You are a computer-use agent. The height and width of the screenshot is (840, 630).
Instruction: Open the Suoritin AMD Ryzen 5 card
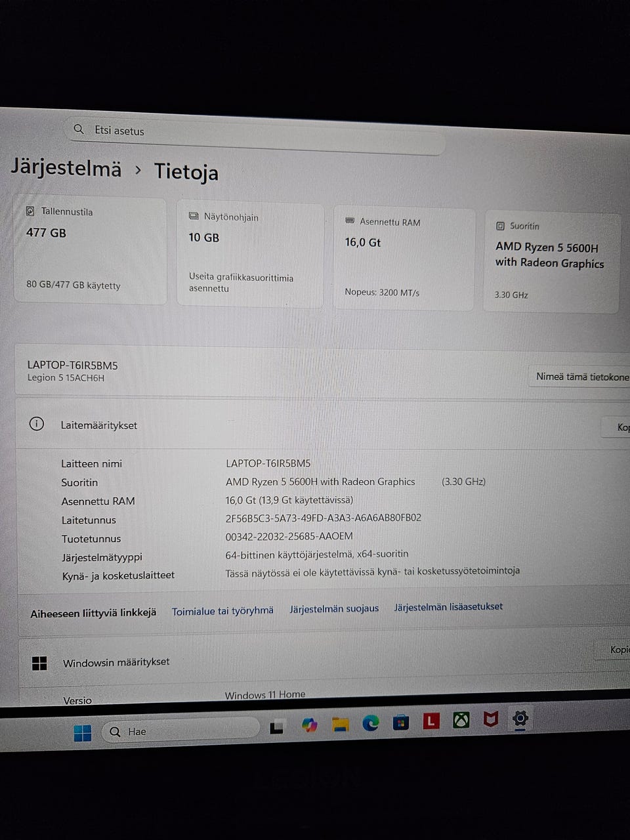click(552, 262)
